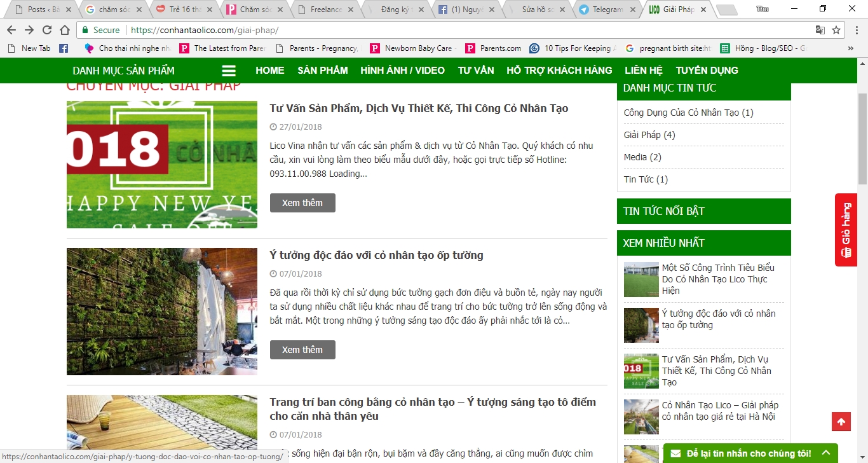Screen dimensions: 868x463
Task: Open the browser home page icon
Action: click(65, 30)
